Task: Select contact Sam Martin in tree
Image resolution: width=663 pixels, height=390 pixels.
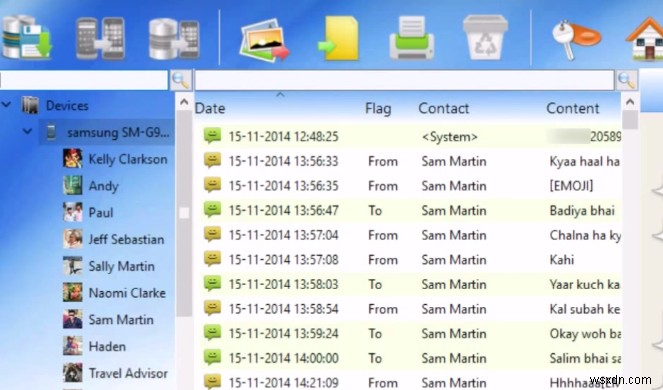Action: click(121, 320)
